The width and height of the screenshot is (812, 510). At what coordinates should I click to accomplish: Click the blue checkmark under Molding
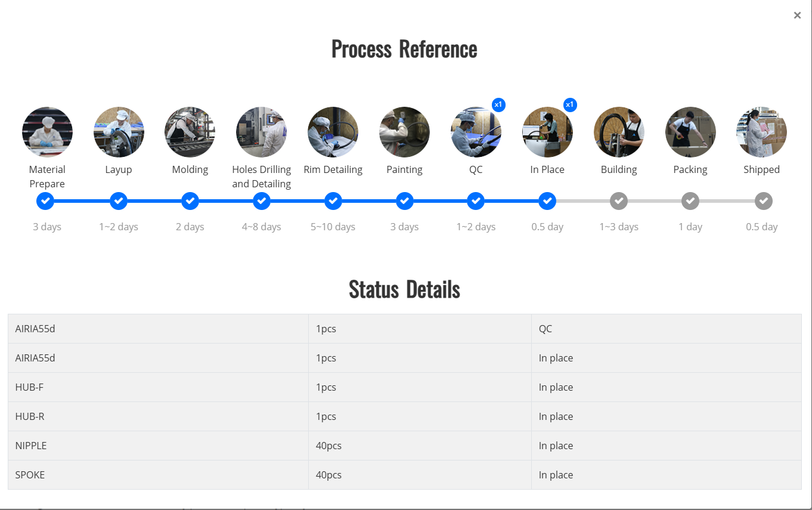pyautogui.click(x=190, y=201)
